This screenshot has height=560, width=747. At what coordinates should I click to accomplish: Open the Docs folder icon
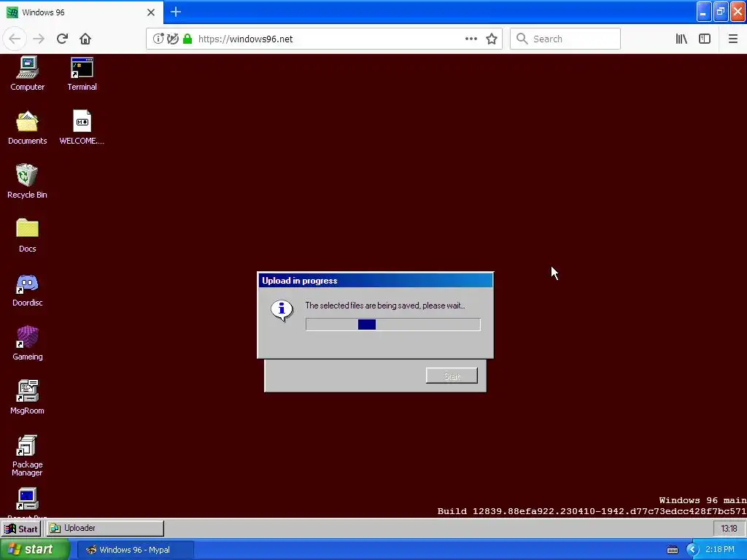click(27, 236)
